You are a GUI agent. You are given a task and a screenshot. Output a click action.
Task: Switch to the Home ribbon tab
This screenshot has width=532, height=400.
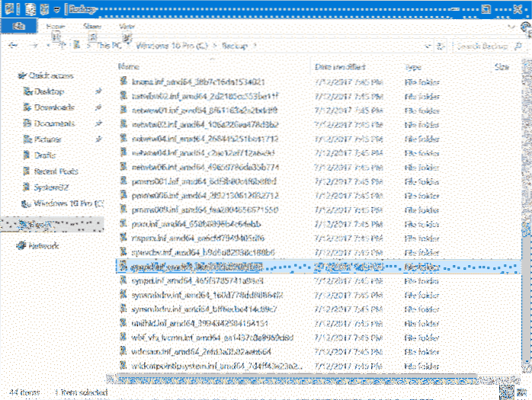56,26
